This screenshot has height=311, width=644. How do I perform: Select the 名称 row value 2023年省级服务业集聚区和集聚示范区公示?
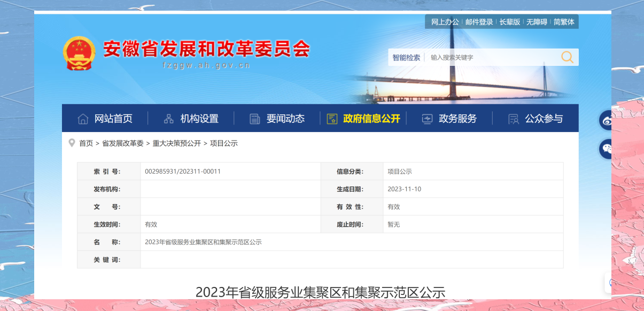pyautogui.click(x=203, y=242)
